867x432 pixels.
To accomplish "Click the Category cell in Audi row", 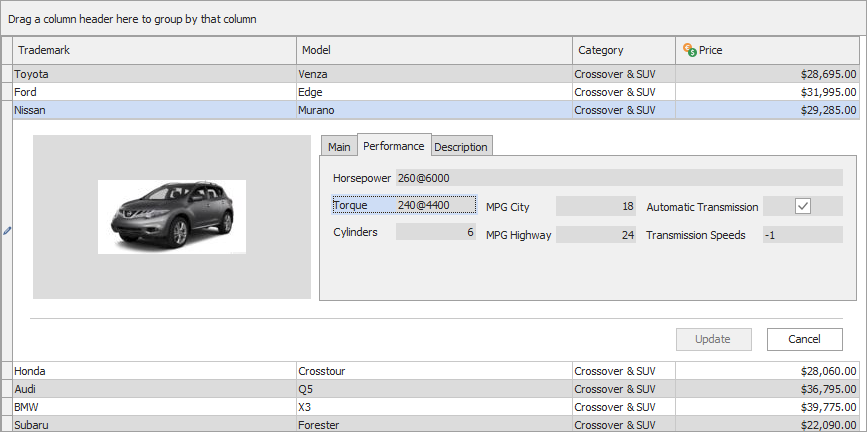I will point(624,389).
